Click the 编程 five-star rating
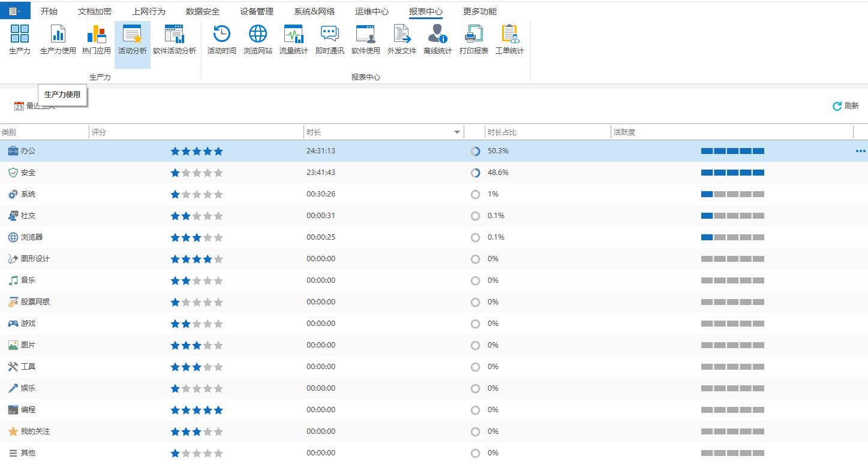Screen dimensions: 868x468 point(197,410)
